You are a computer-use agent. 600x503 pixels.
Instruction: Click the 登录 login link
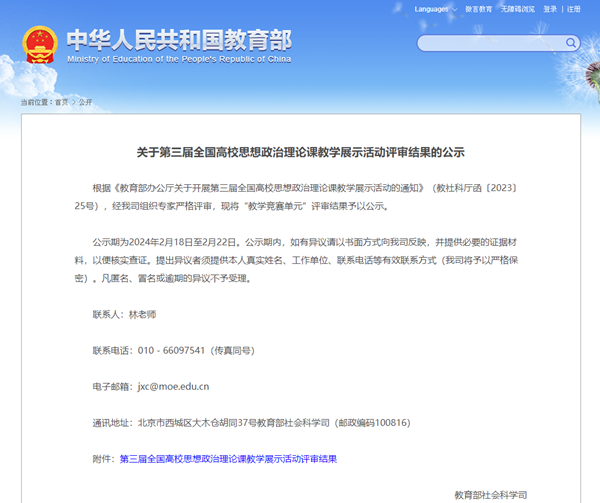(550, 9)
